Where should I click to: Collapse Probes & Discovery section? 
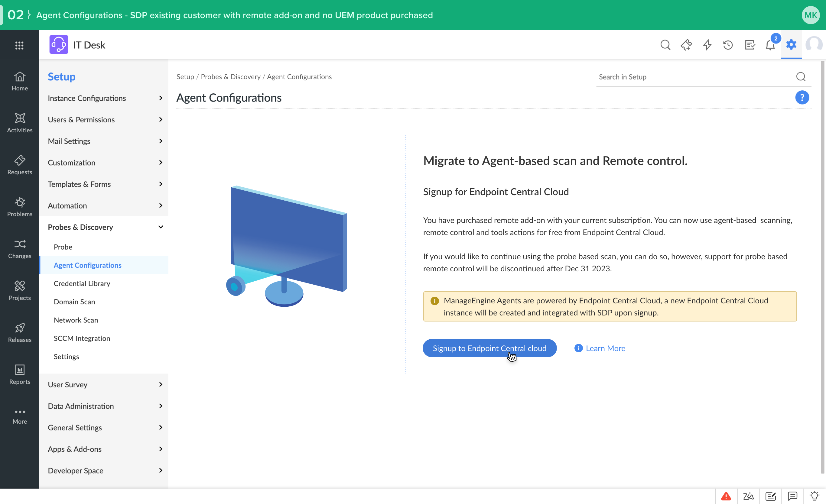coord(104,227)
